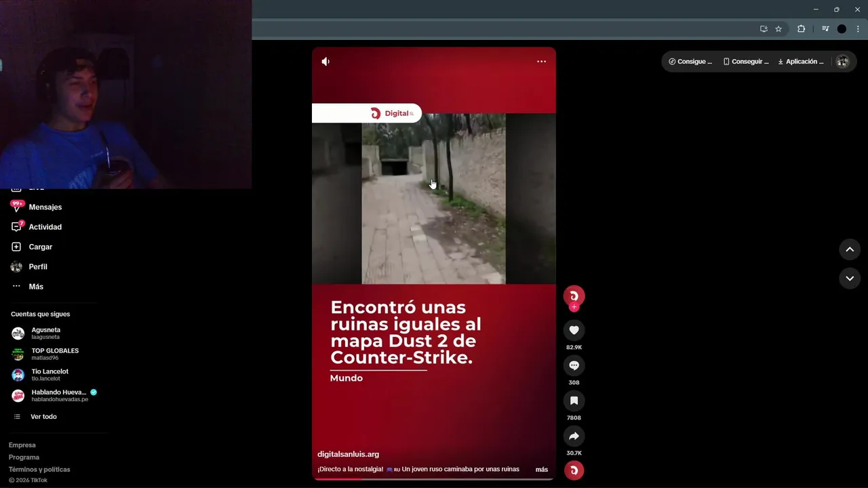Seek on the video progress bar
Viewport: 868px width, 488px height.
coord(434,479)
